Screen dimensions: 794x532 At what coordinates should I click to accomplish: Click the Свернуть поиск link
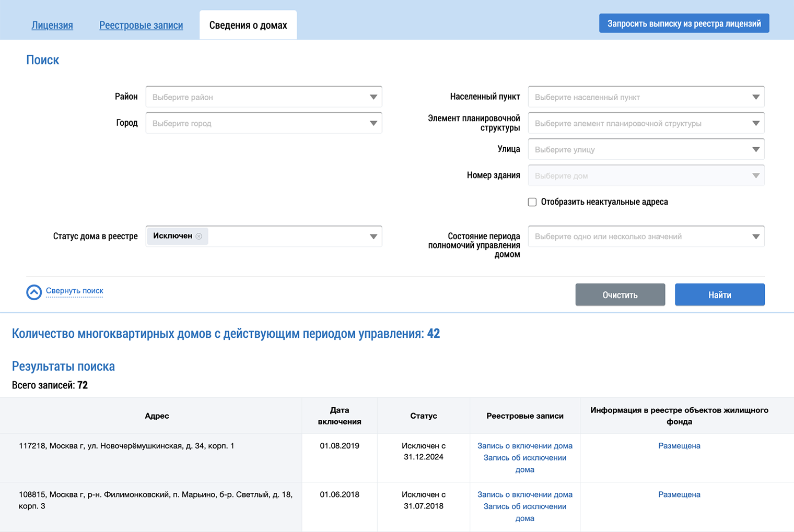click(x=75, y=291)
